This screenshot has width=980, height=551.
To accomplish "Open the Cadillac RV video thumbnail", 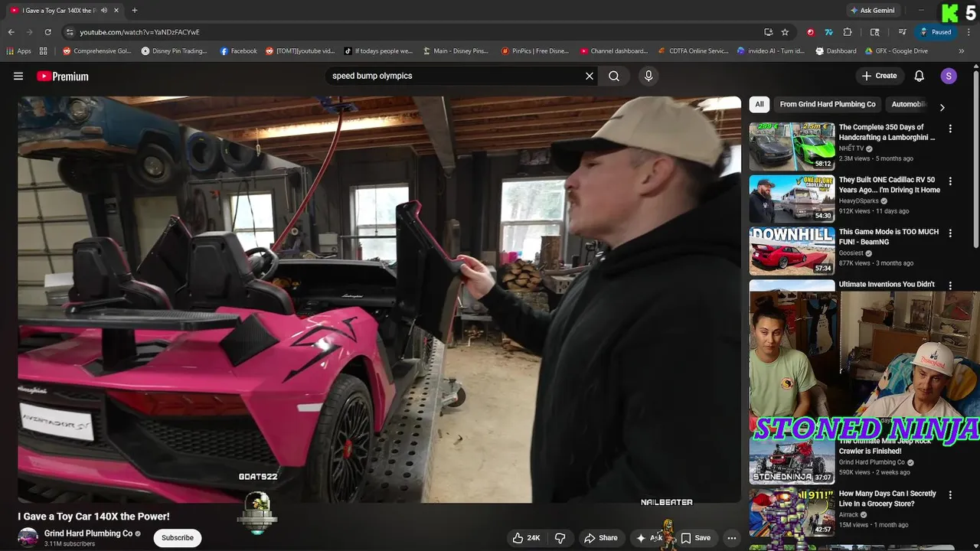I will click(x=792, y=198).
